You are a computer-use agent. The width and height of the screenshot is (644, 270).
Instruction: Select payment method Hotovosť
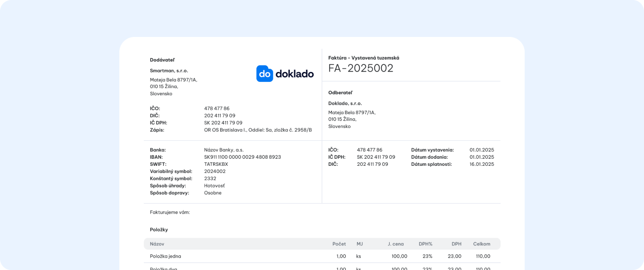click(215, 186)
